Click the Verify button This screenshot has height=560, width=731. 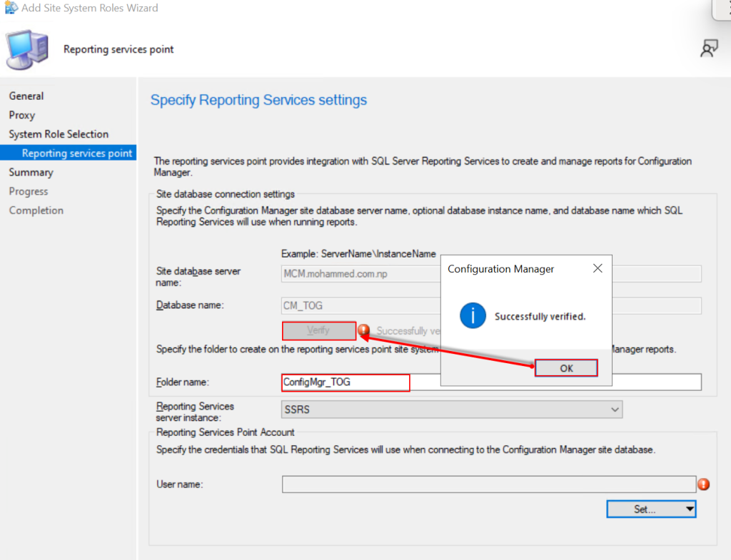tap(318, 330)
